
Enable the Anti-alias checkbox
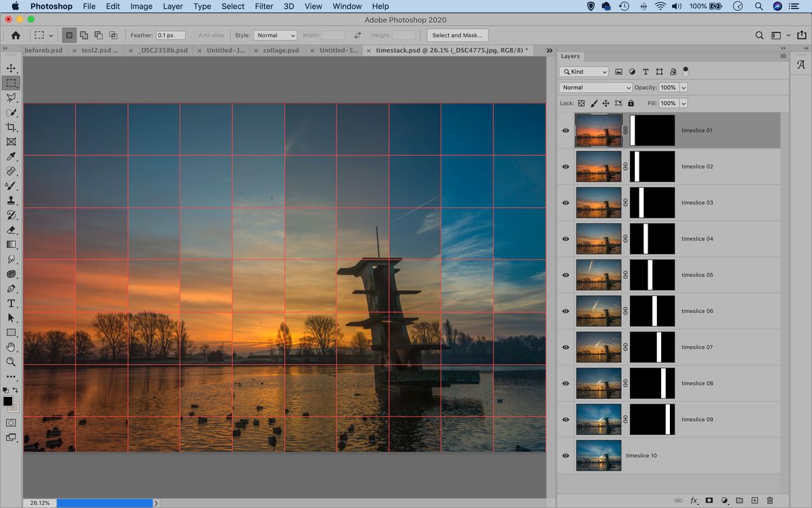coord(194,35)
